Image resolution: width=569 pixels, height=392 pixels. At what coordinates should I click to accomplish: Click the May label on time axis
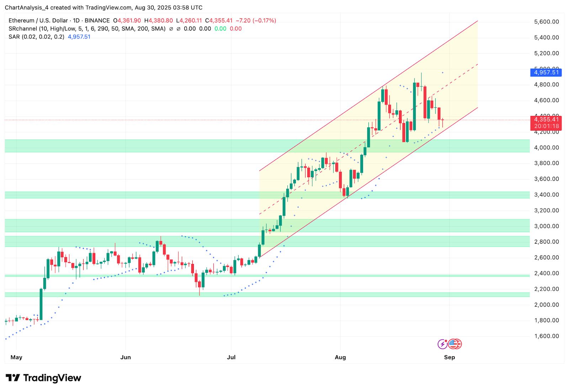pos(16,357)
